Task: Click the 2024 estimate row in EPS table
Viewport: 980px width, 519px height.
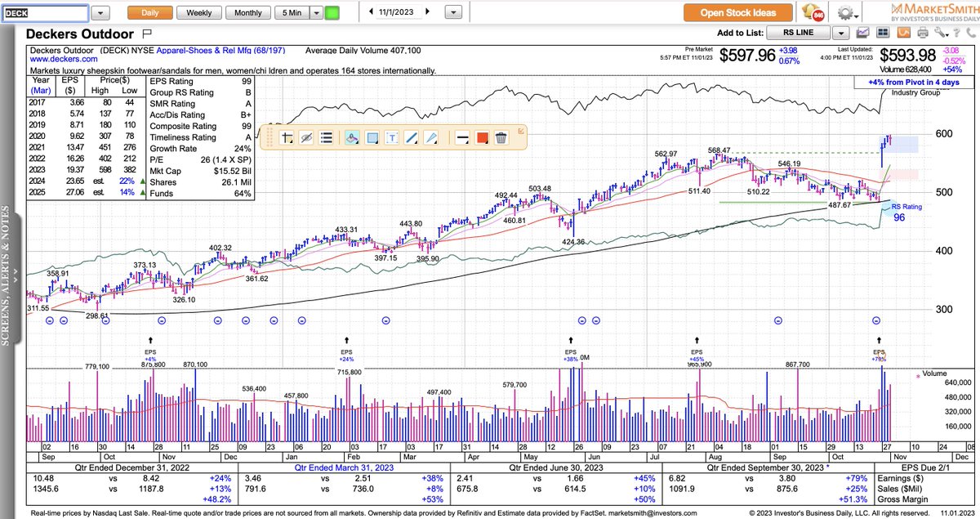Action: 86,182
